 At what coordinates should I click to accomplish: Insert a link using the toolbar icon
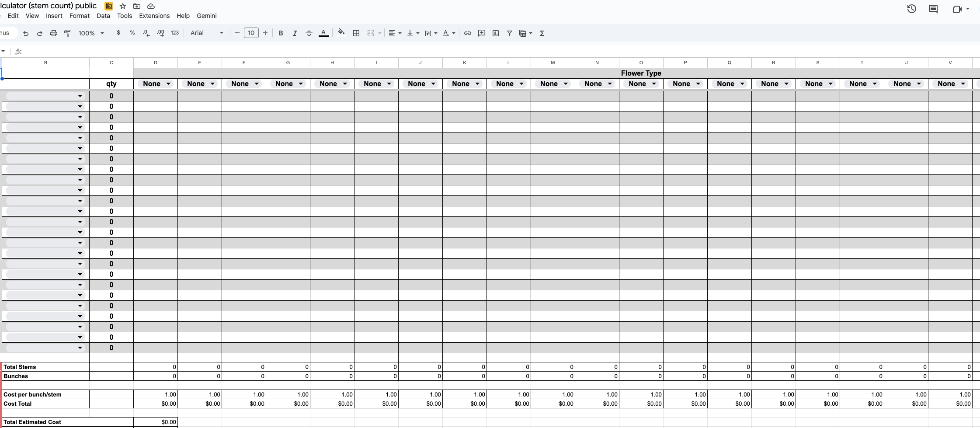coord(468,33)
